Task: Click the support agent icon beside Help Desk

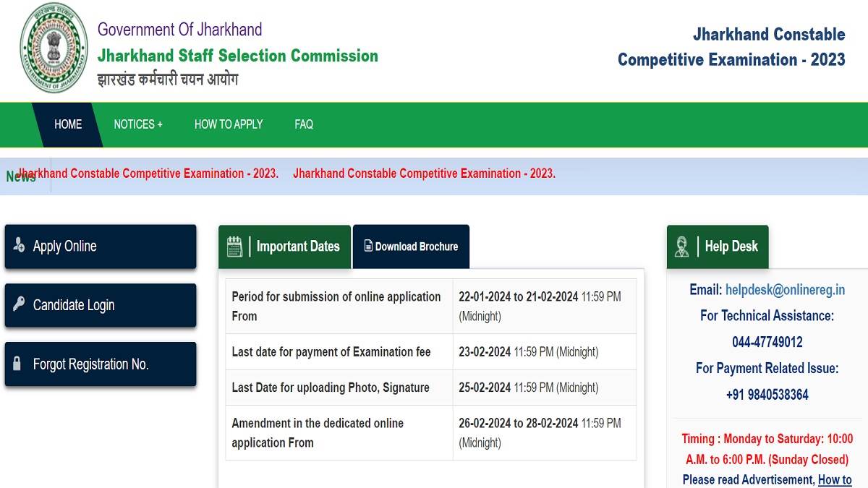Action: 681,247
